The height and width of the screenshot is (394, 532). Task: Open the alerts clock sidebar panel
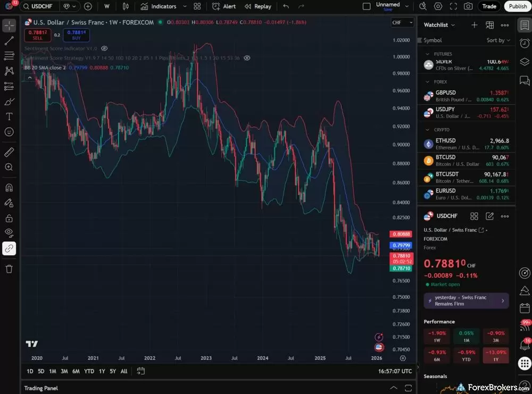click(x=525, y=43)
